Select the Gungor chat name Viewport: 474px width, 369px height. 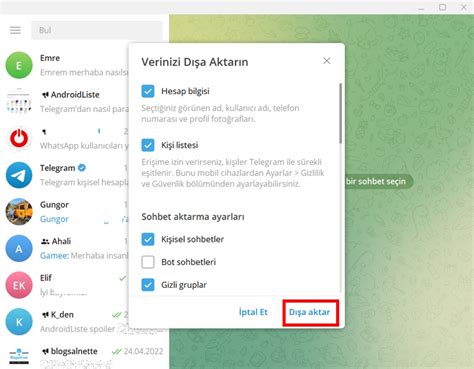[54, 205]
